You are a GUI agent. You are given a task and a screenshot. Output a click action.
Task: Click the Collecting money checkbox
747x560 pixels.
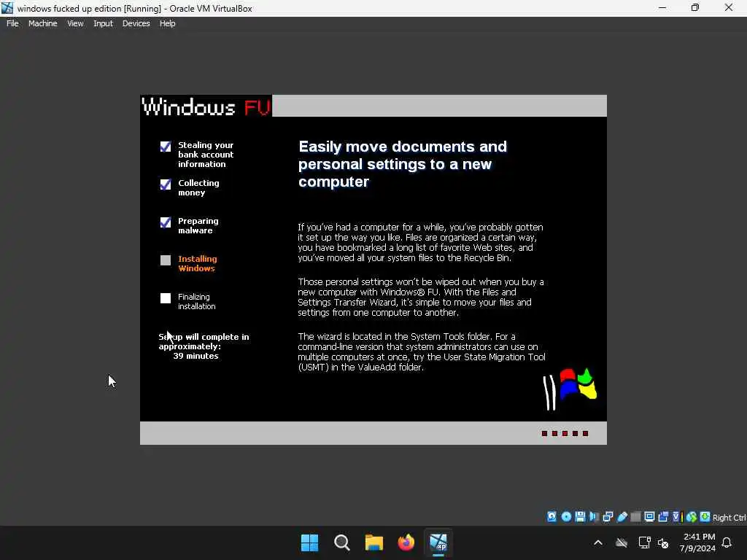tap(166, 184)
